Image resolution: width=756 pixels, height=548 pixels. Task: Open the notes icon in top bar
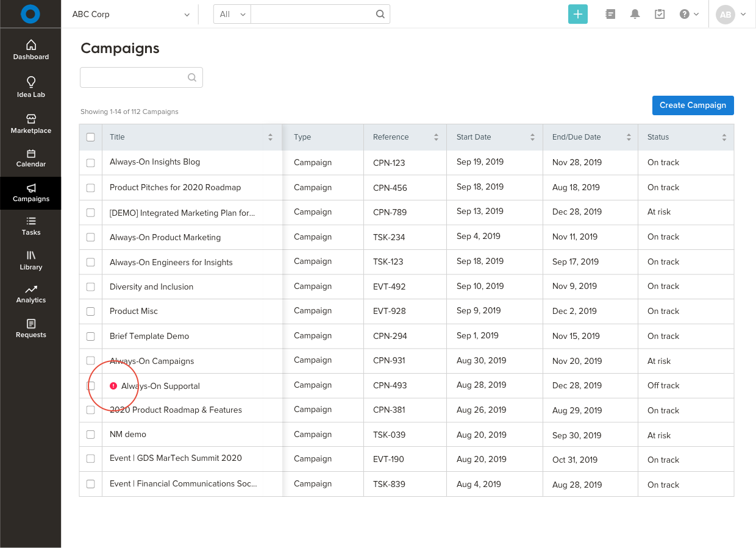click(610, 14)
